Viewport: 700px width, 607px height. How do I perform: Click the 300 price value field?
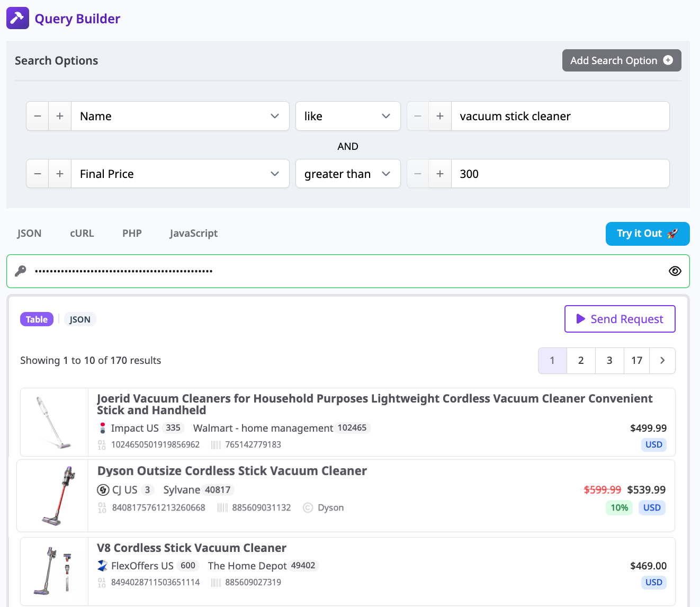tap(560, 174)
